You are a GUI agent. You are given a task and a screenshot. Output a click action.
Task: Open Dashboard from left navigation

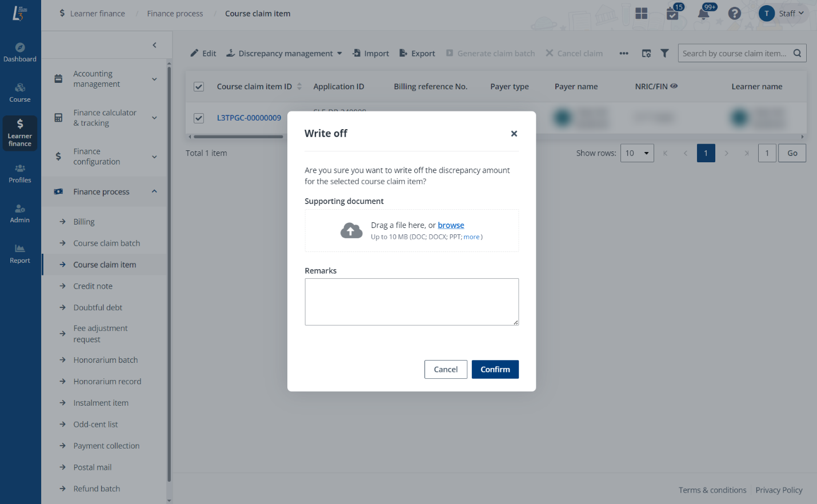20,52
